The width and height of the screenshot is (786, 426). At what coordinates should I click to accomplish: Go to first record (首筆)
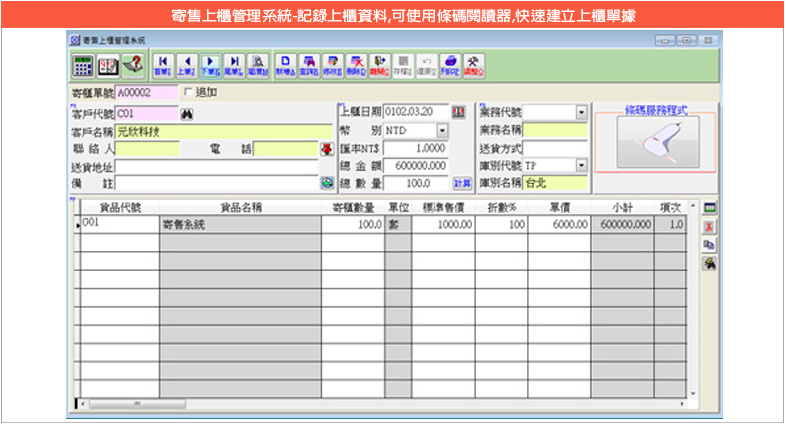click(x=162, y=66)
